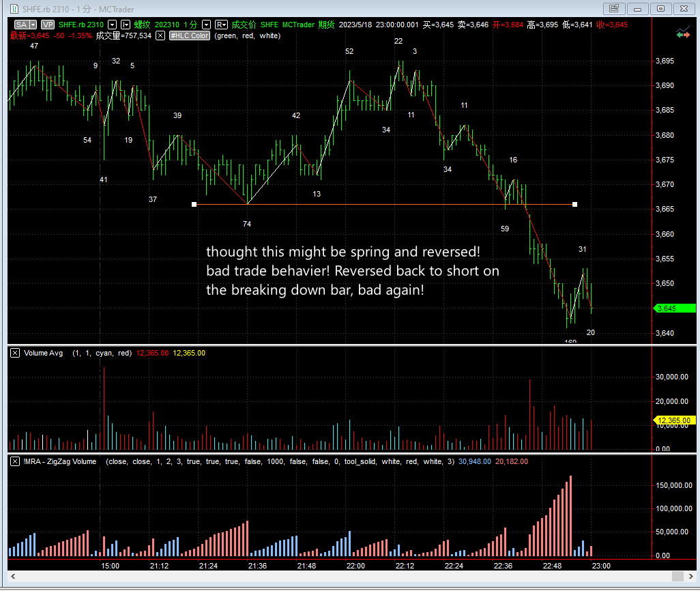This screenshot has width=700, height=591.
Task: Click the 期货 category text
Action: (x=326, y=25)
